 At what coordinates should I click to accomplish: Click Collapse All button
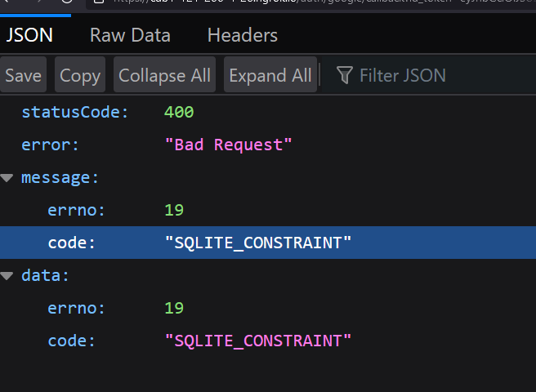pyautogui.click(x=164, y=75)
